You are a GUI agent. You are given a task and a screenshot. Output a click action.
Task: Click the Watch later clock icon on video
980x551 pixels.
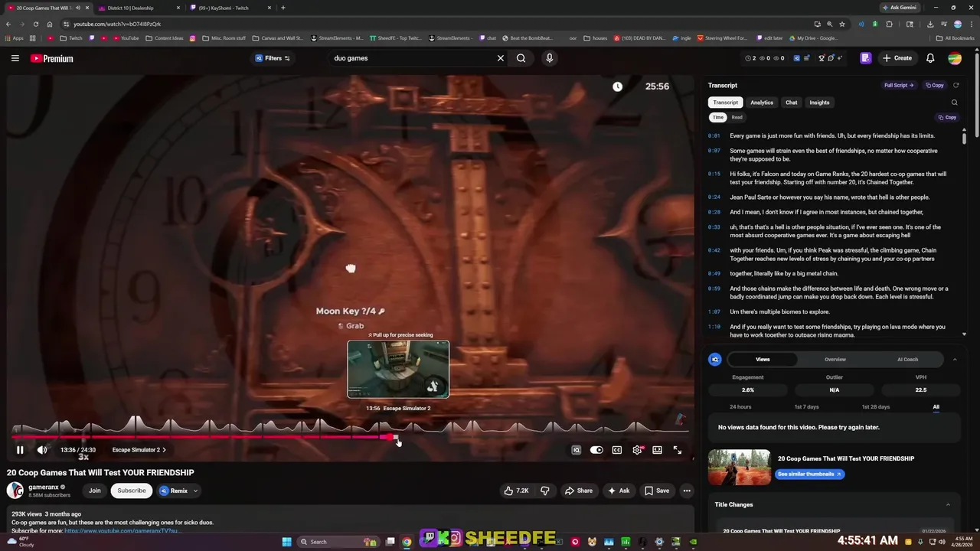click(x=618, y=86)
